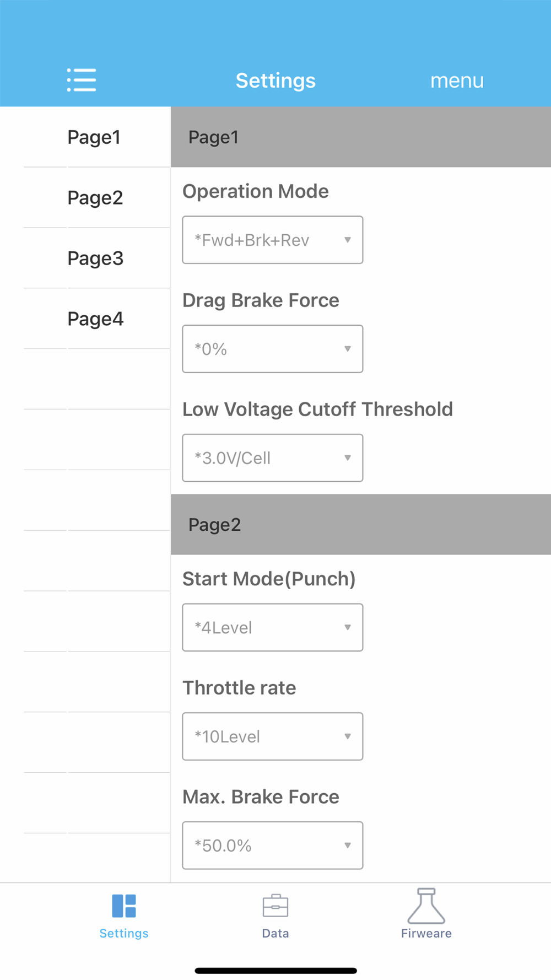
Task: Expand the Throttle rate dropdown
Action: tap(273, 736)
